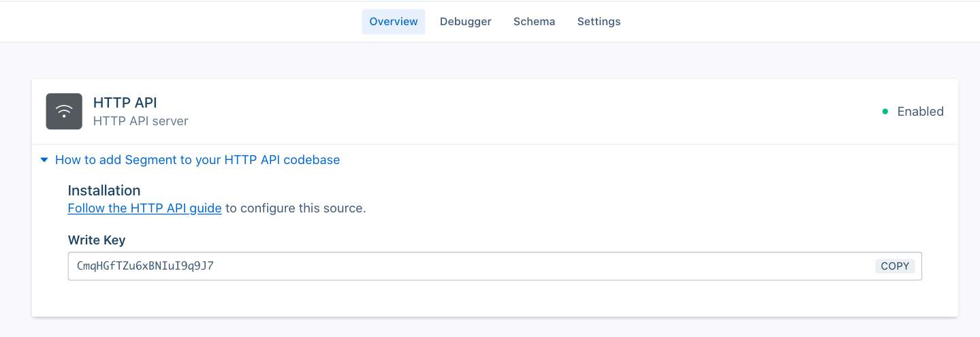980x337 pixels.
Task: Click the 'HTTP API' source title
Action: click(125, 103)
